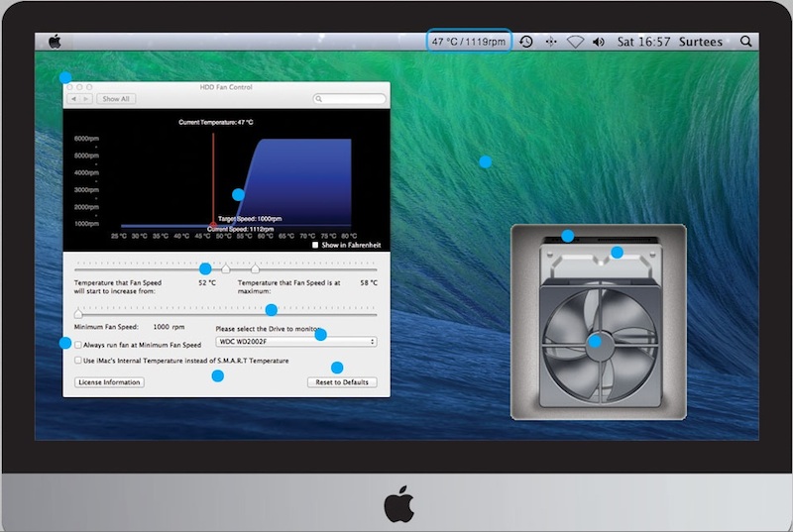This screenshot has width=793, height=532.
Task: Open the Wi-Fi status menu
Action: [x=575, y=42]
